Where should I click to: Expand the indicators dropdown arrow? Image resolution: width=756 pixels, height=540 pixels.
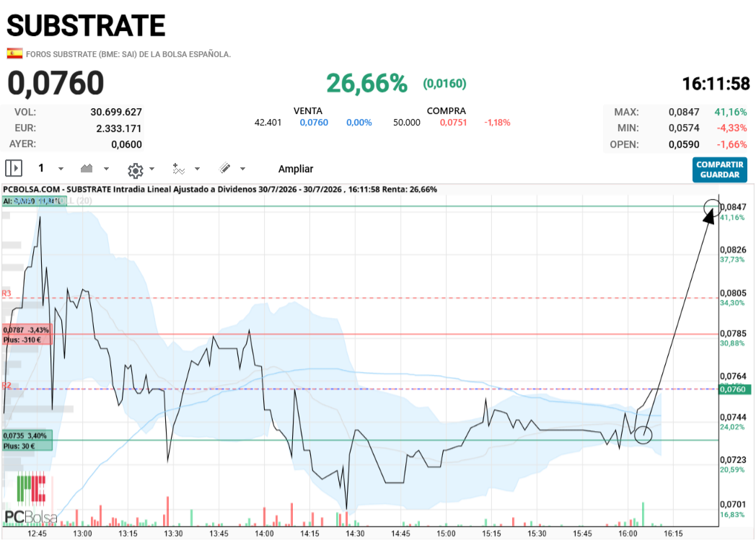tap(197, 169)
